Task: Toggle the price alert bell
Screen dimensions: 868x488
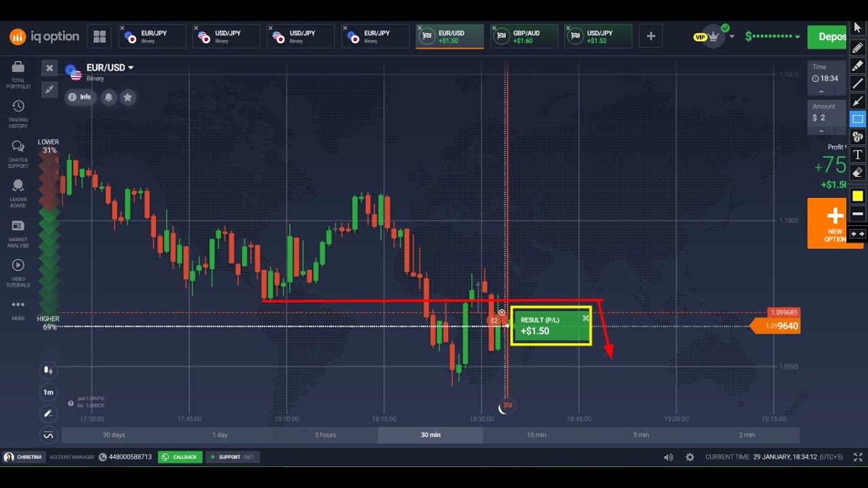Action: click(x=108, y=98)
